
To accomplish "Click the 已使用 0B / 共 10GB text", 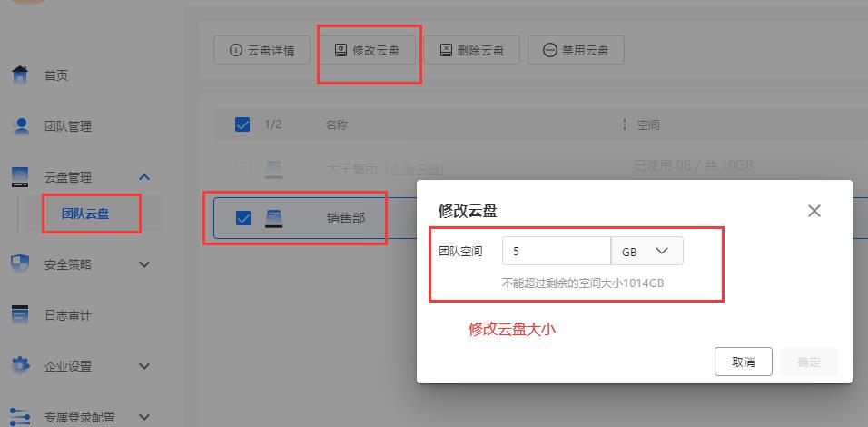I will (693, 165).
